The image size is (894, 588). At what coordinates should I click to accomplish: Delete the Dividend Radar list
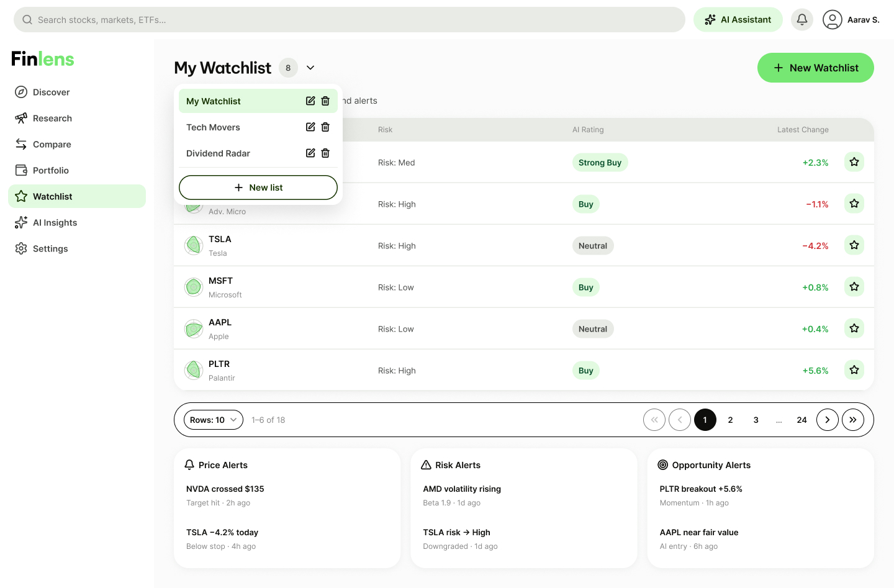pos(325,153)
